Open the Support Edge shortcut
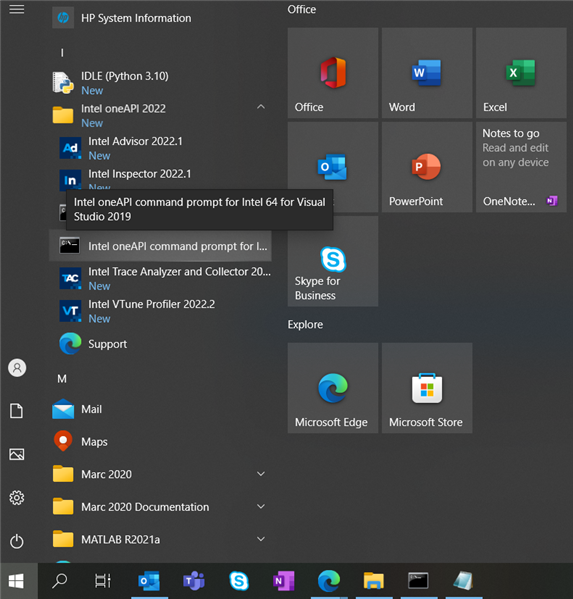 point(160,344)
